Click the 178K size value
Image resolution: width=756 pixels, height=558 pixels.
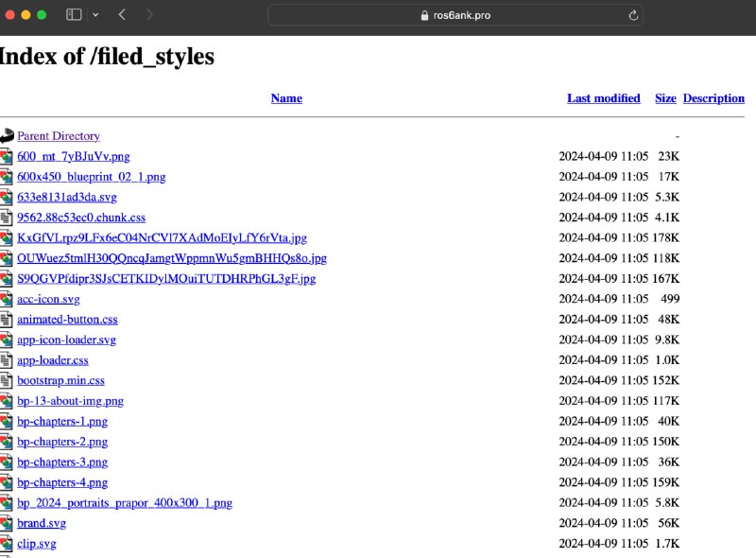(666, 238)
